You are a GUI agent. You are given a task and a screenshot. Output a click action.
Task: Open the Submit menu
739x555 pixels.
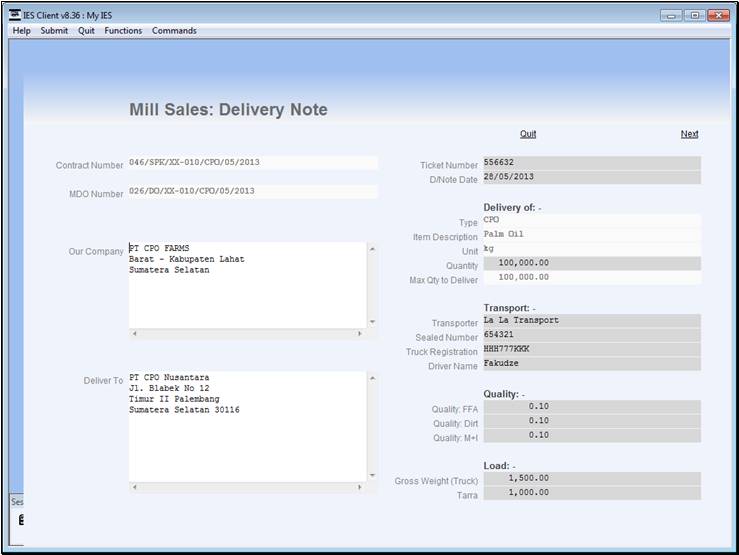54,31
